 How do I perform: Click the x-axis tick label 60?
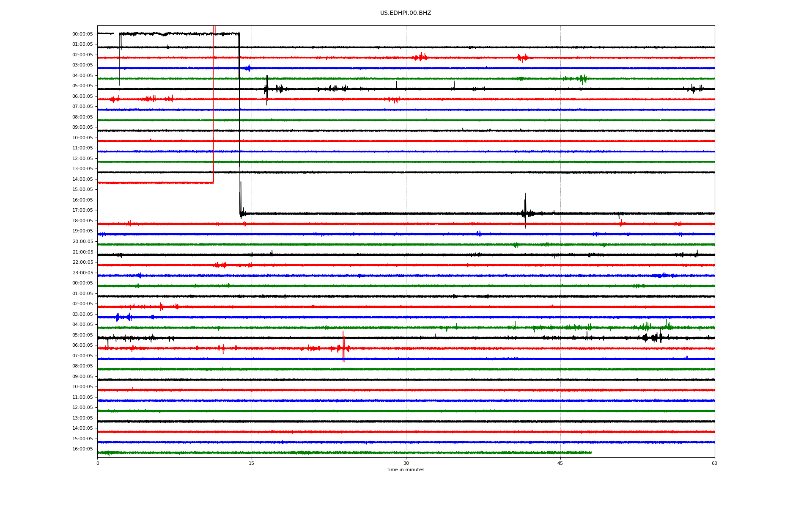pyautogui.click(x=714, y=463)
